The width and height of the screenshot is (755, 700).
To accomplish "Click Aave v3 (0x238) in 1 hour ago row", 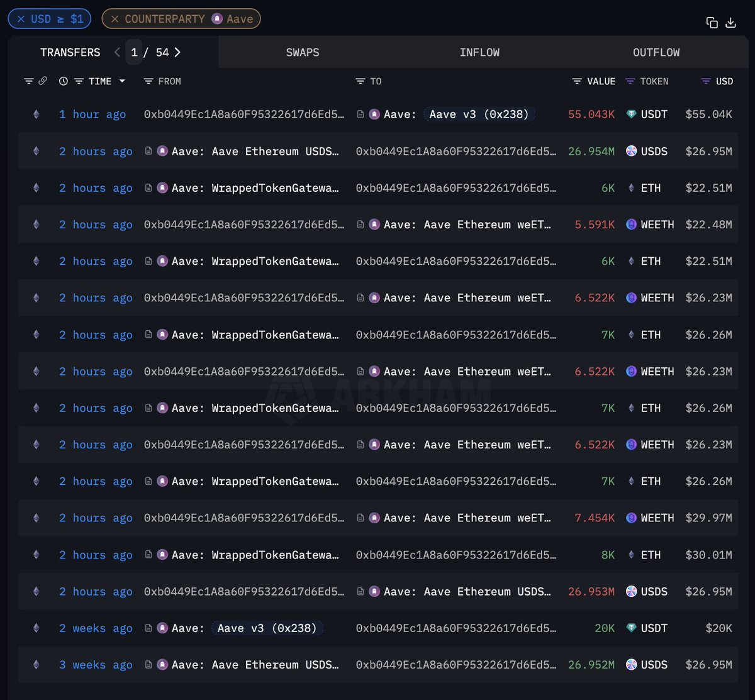I will 479,114.
